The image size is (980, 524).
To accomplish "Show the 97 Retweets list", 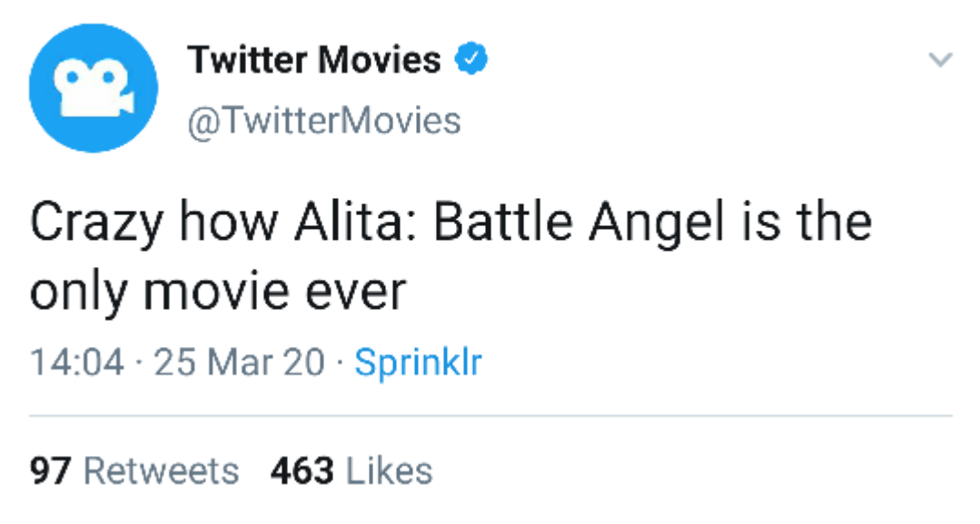I will (x=134, y=470).
